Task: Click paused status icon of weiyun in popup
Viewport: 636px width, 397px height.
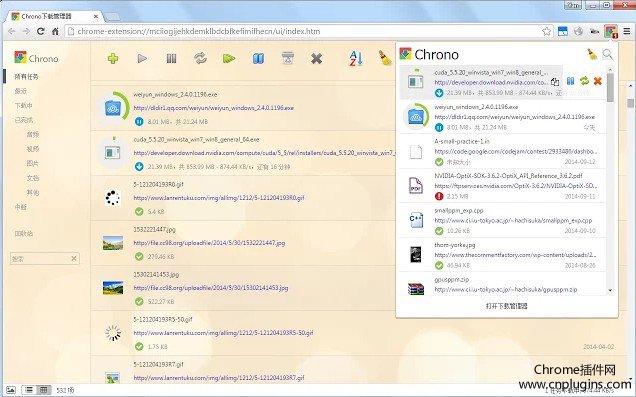Action: point(439,127)
